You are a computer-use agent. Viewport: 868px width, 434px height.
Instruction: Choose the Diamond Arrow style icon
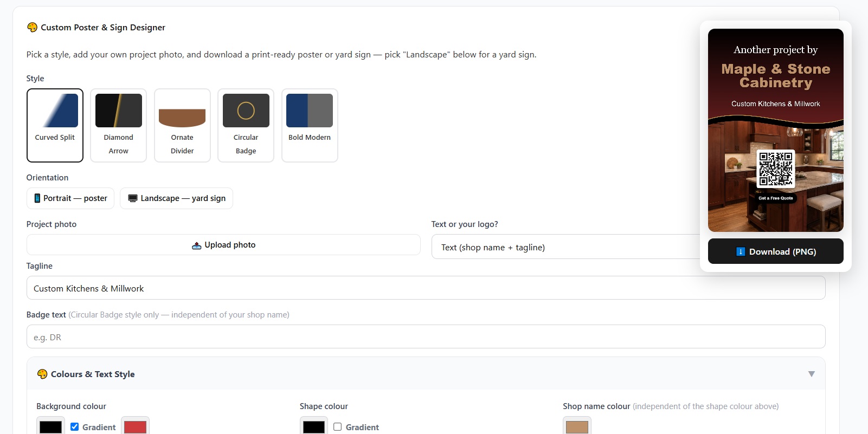[x=119, y=111]
